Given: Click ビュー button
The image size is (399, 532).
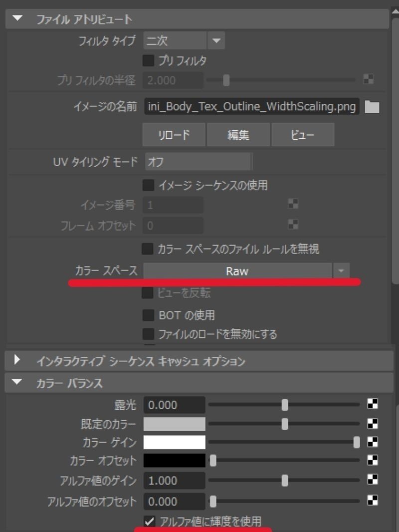Looking at the screenshot, I should (303, 135).
